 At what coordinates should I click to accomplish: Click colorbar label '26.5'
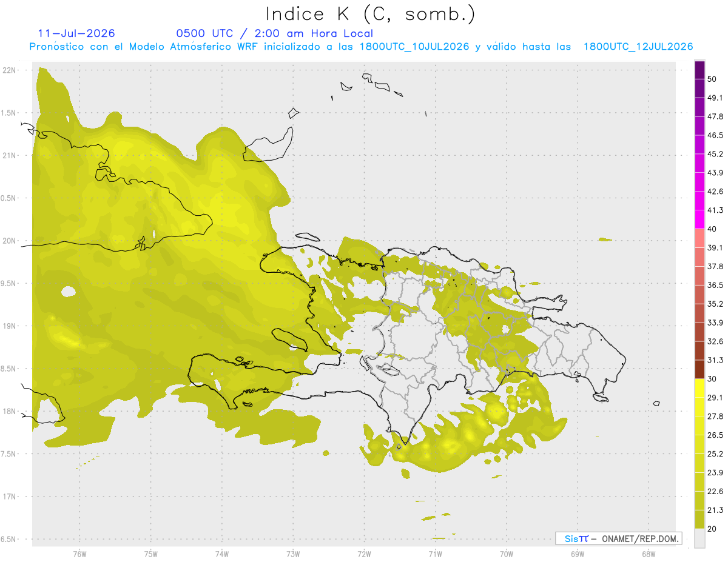coord(715,435)
